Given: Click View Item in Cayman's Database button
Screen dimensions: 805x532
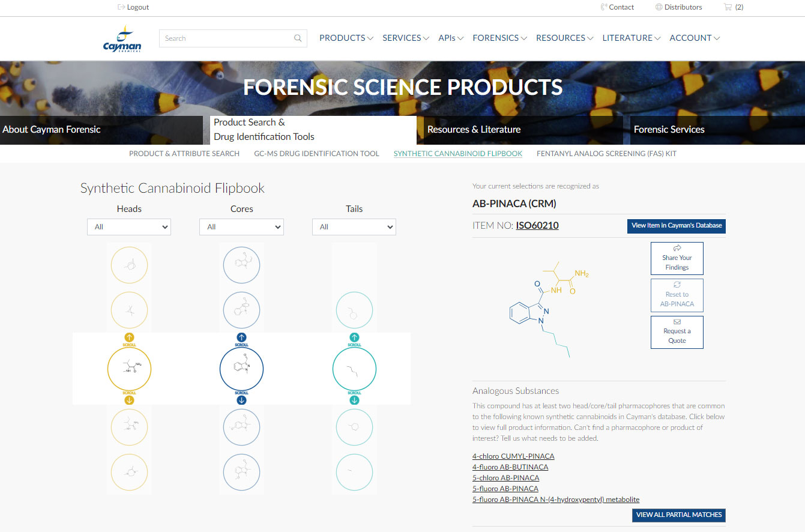Looking at the screenshot, I should click(x=677, y=226).
